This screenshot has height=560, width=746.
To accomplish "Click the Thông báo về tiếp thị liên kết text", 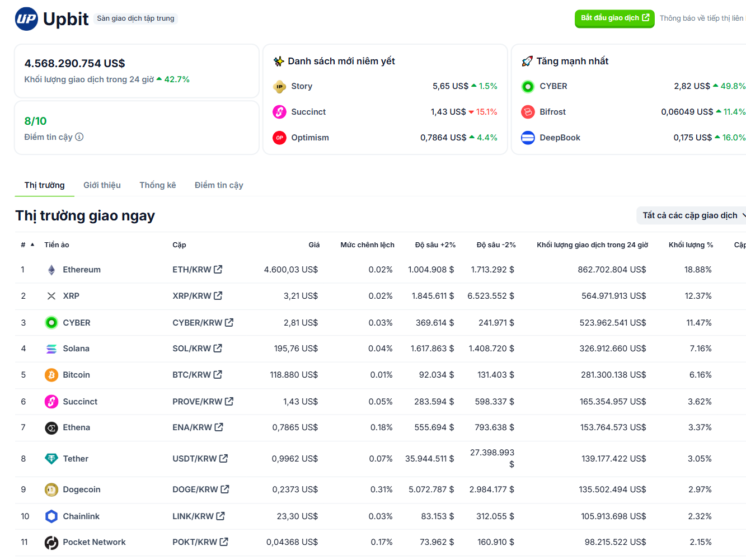I will point(702,18).
